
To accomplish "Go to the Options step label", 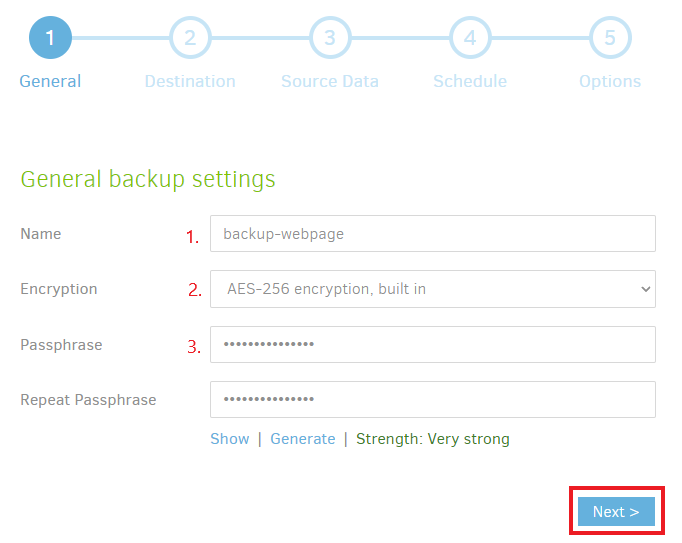I will [x=610, y=81].
